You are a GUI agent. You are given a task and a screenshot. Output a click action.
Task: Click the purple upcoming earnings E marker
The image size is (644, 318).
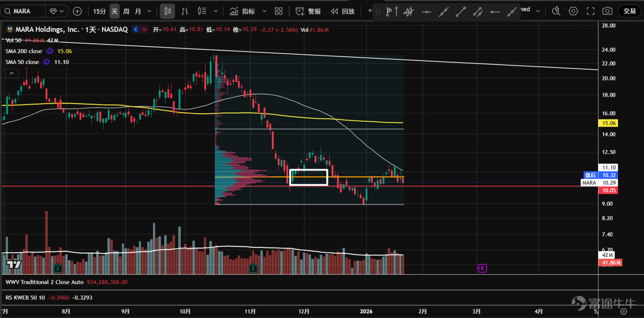(482, 268)
